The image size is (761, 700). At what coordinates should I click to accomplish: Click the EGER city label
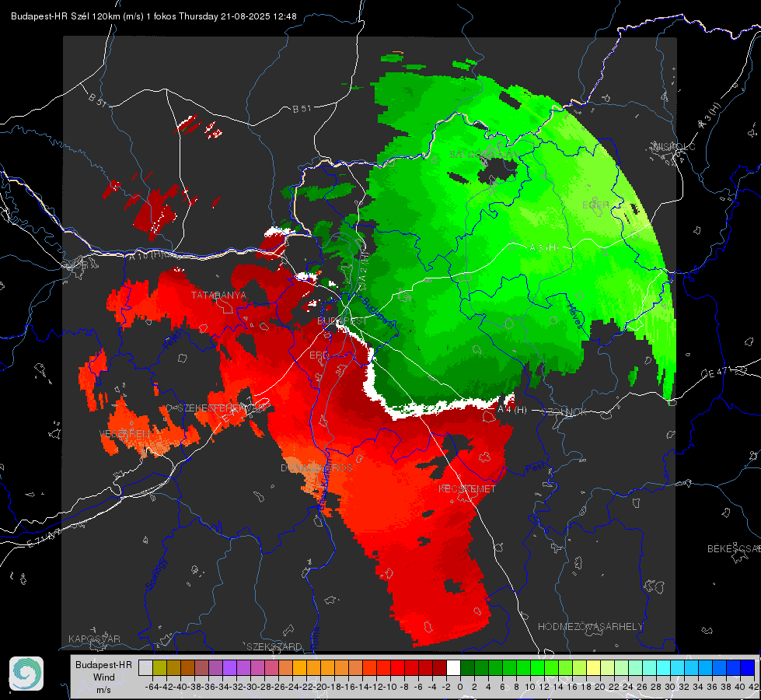pos(595,205)
